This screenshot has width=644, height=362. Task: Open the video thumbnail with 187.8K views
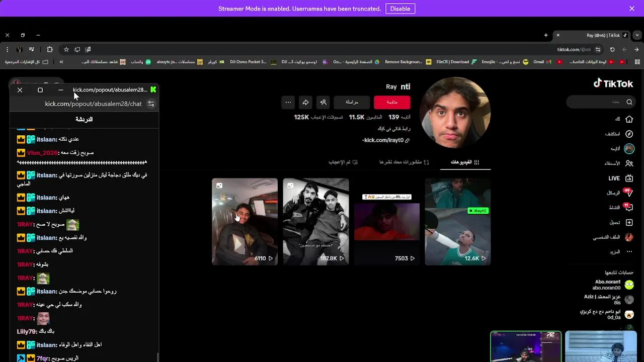click(x=315, y=221)
